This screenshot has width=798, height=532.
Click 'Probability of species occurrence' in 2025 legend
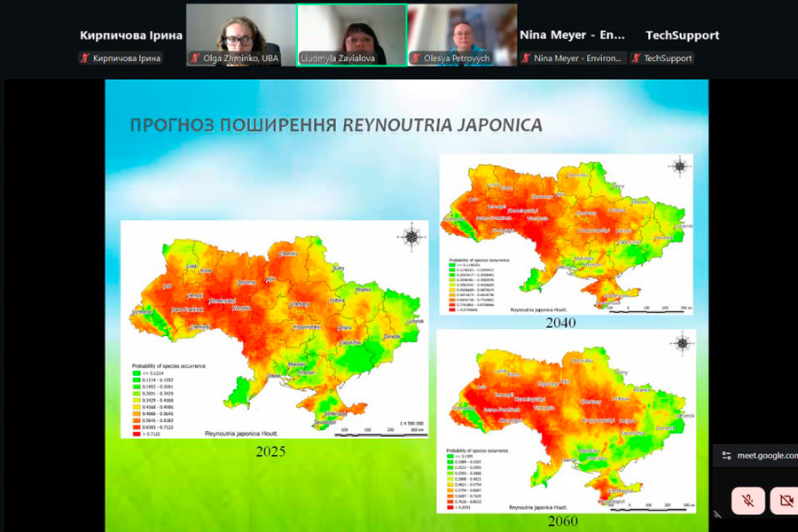pos(168,366)
